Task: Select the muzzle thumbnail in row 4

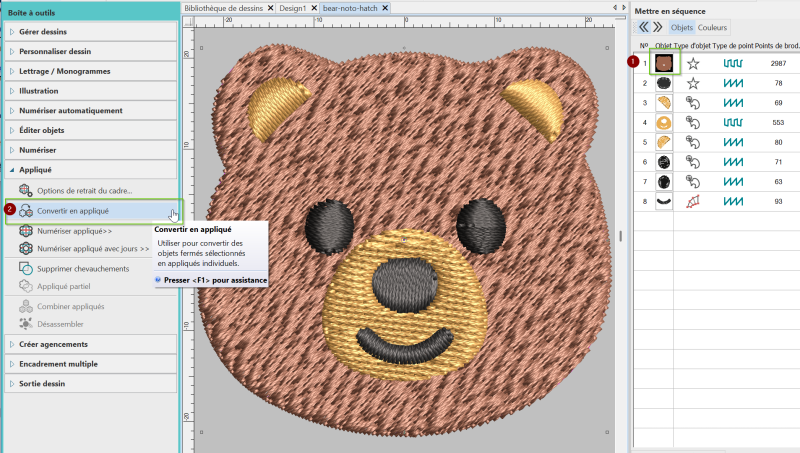Action: [x=664, y=122]
